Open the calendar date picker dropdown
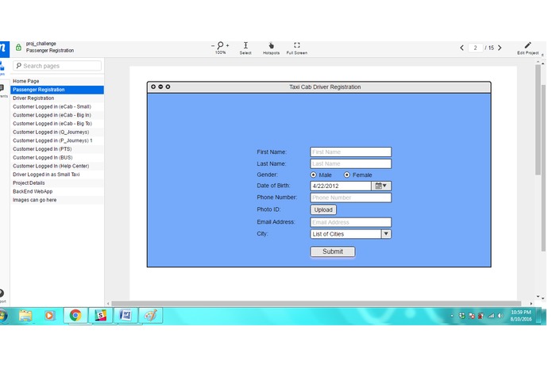The height and width of the screenshot is (392, 552). pyautogui.click(x=381, y=186)
